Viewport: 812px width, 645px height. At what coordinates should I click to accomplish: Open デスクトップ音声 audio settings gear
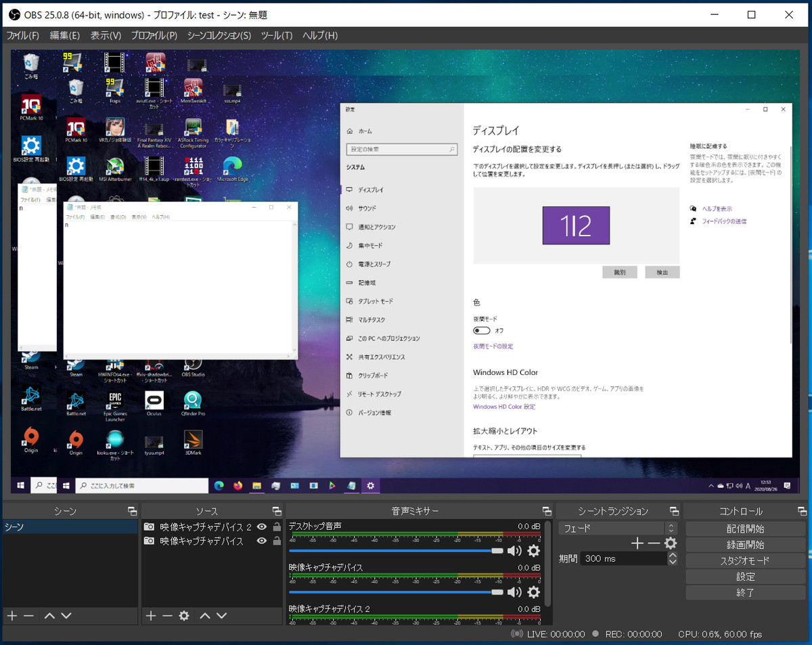(534, 551)
